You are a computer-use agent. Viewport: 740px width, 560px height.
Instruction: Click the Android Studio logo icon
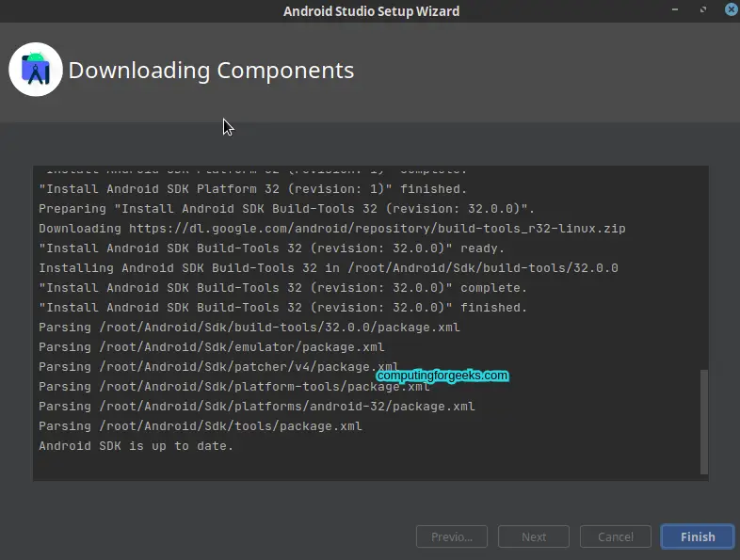click(x=36, y=70)
